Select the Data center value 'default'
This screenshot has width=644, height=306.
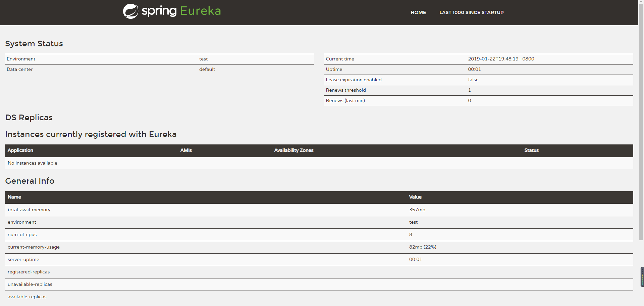coord(207,69)
